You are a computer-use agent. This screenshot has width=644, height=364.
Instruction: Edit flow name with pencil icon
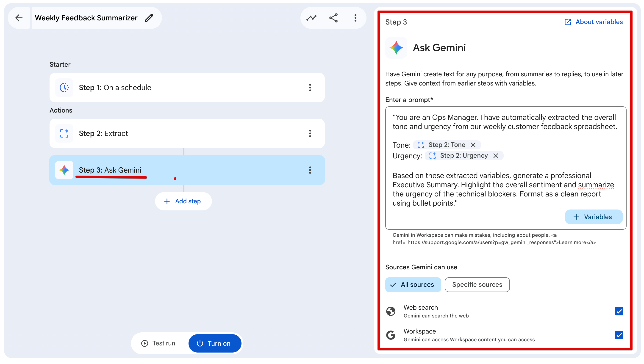[x=149, y=18]
